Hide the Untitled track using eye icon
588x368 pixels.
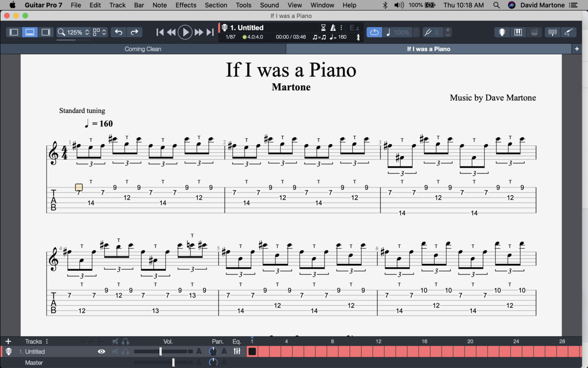(101, 351)
